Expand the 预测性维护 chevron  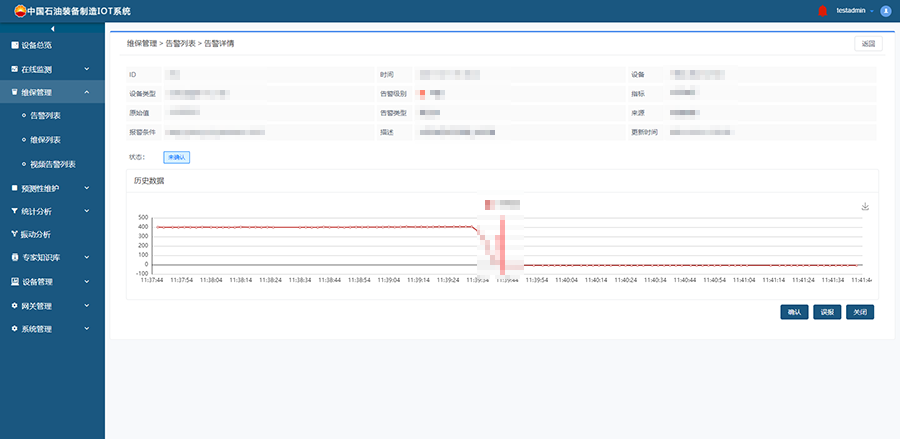tap(87, 188)
